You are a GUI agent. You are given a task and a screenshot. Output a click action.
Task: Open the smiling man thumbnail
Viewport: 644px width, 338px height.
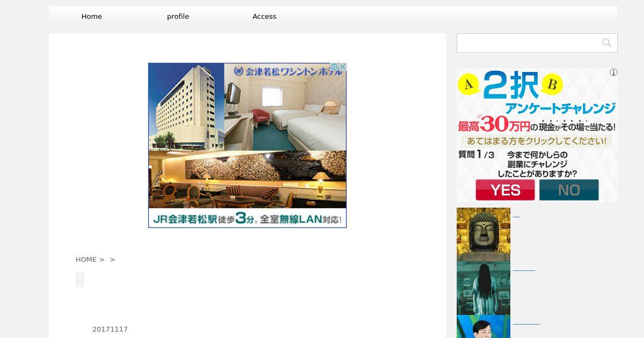tap(484, 327)
